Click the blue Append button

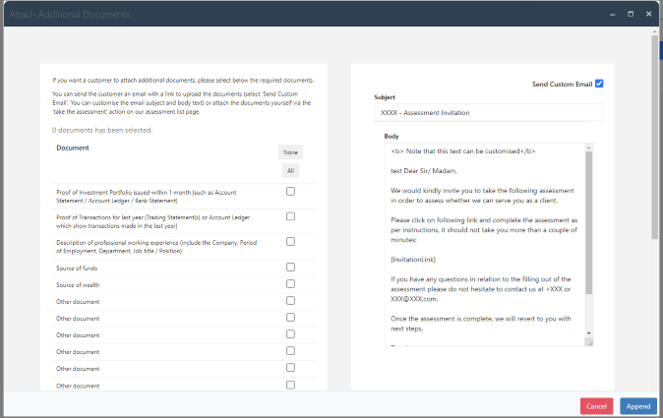[x=638, y=406]
